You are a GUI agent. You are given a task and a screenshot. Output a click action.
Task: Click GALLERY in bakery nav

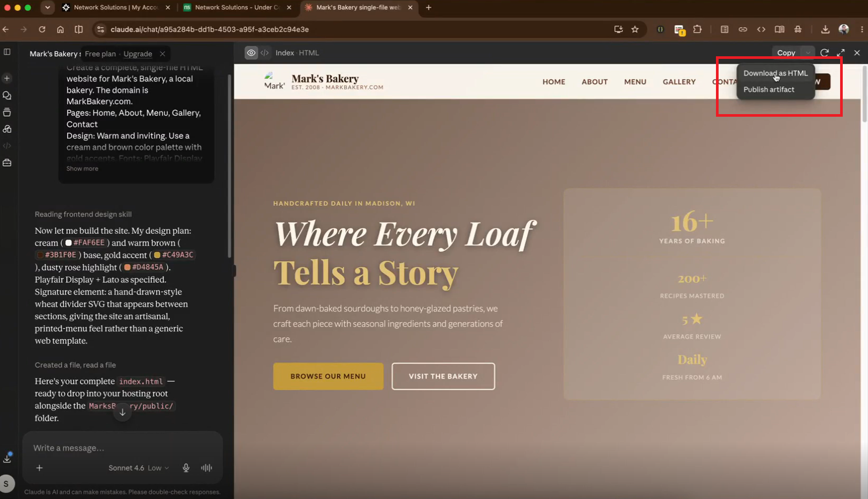tap(679, 82)
